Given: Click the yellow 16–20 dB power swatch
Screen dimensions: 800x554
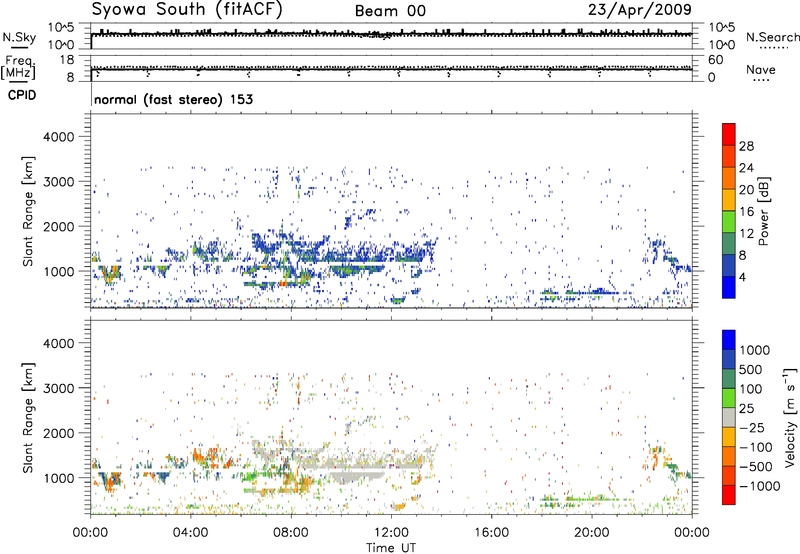Looking at the screenshot, I should point(729,199).
